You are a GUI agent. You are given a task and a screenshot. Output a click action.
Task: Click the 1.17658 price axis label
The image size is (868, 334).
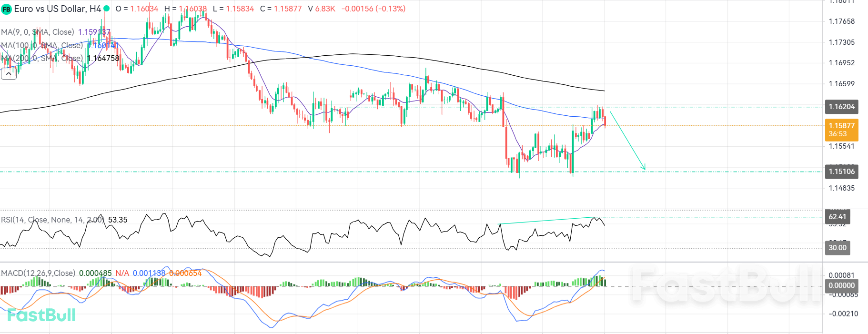[842, 21]
